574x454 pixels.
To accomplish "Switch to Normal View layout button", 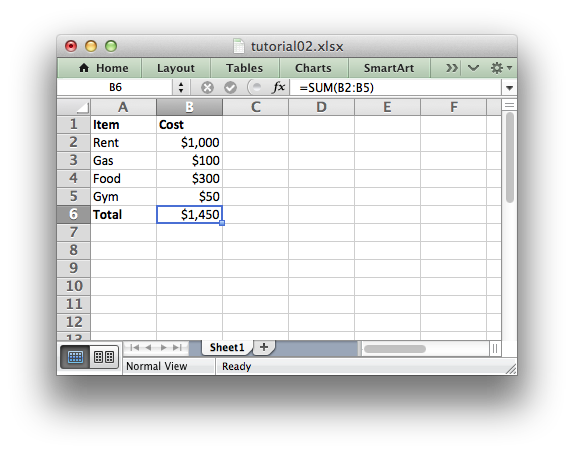I will pos(75,357).
